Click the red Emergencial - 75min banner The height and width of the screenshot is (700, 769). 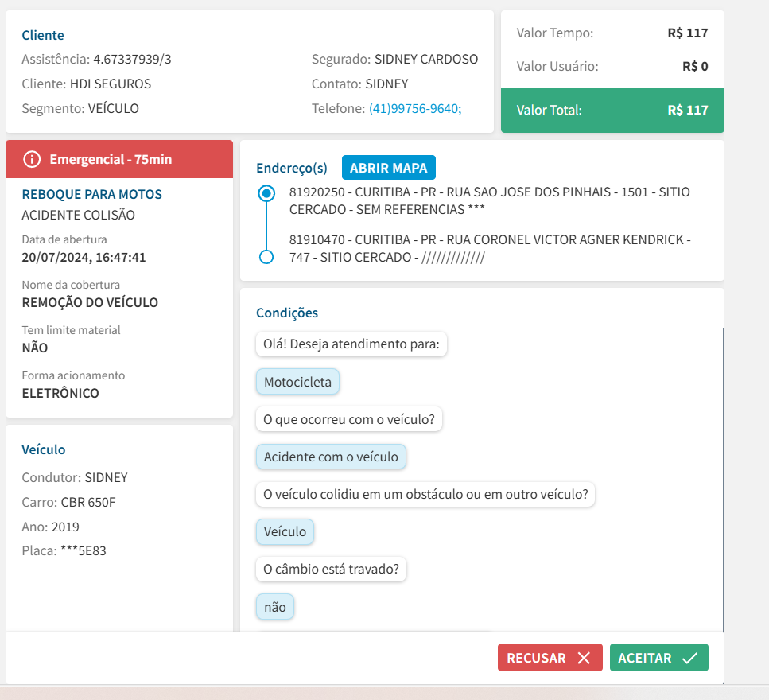coord(119,159)
